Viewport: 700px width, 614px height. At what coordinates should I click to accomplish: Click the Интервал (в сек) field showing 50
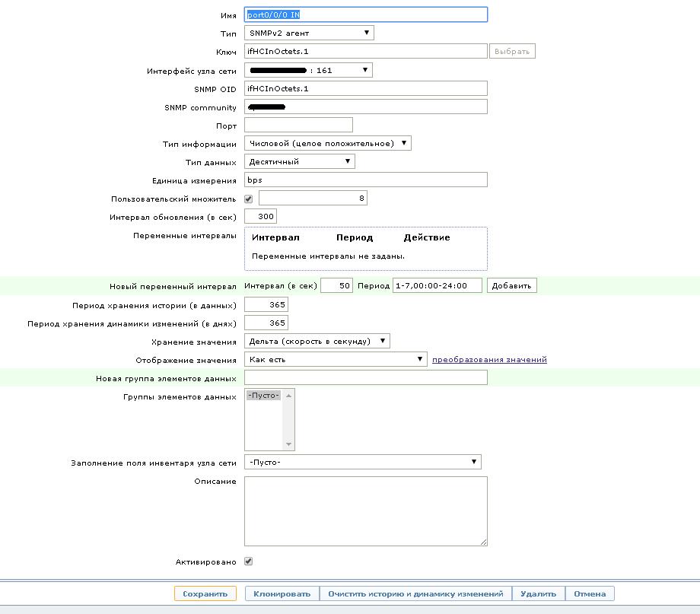(x=336, y=286)
